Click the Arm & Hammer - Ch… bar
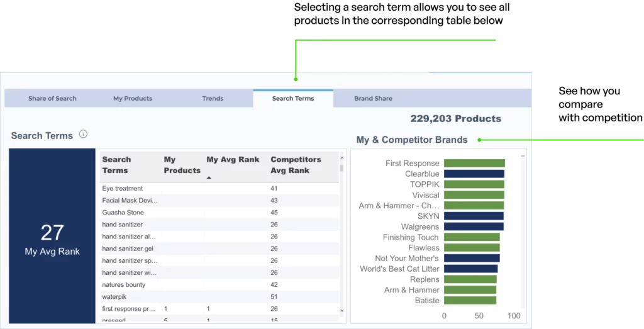644x329 pixels. click(474, 206)
